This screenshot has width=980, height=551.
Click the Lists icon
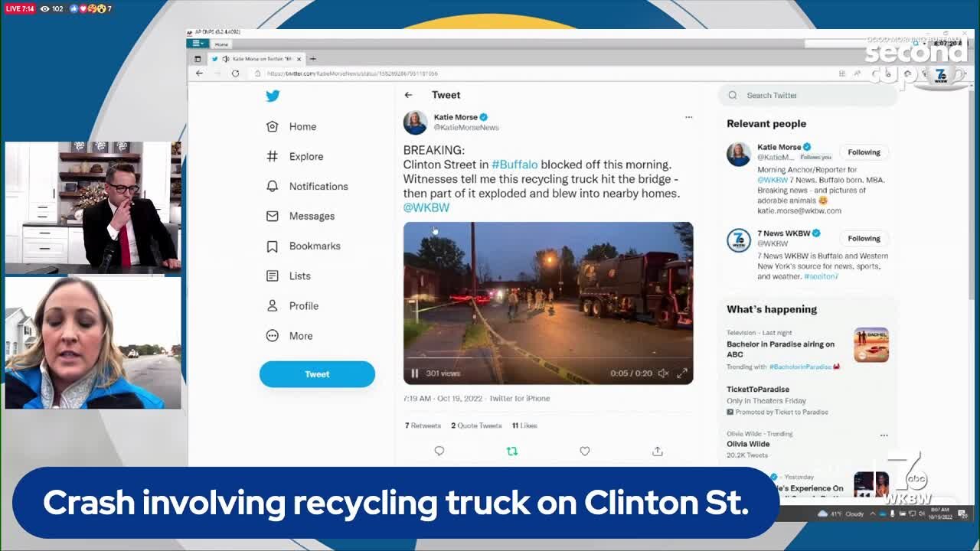(x=272, y=275)
